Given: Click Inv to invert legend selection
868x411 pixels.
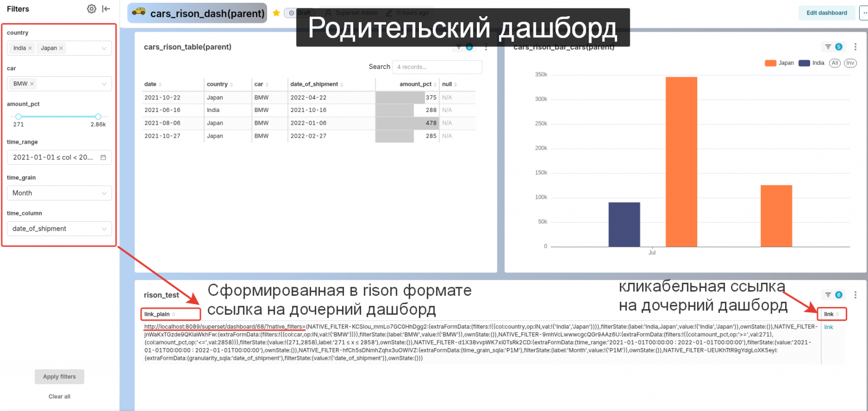Looking at the screenshot, I should coord(850,63).
